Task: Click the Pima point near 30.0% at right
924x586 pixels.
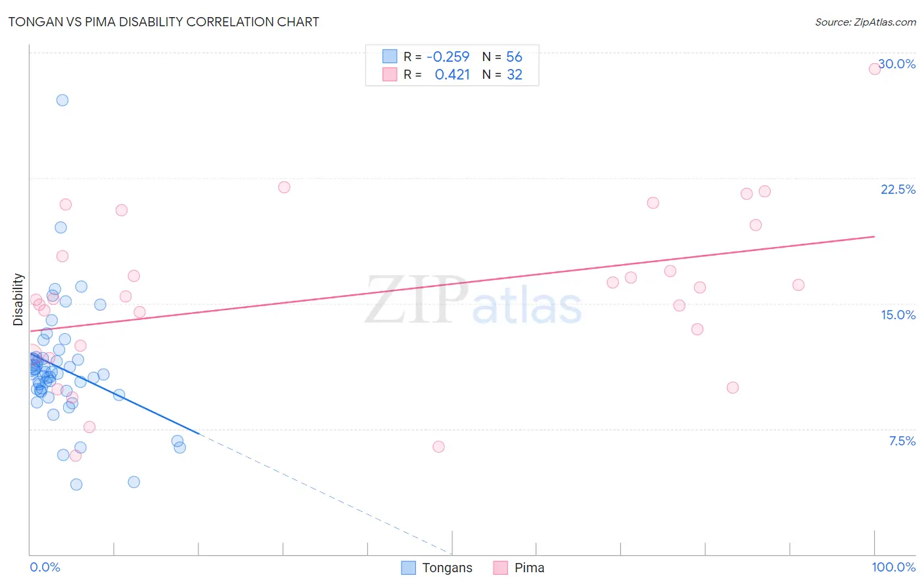Action: click(875, 69)
